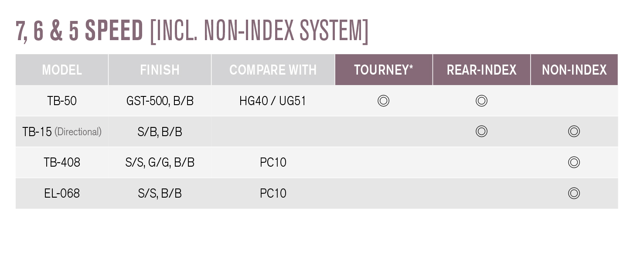This screenshot has width=644, height=260.
Task: Click TB-408 Non-Index compatibility circle
Action: 574,162
